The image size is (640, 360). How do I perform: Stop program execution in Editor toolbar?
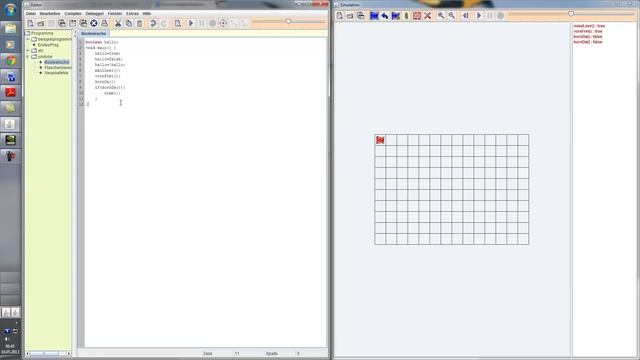pyautogui.click(x=212, y=23)
